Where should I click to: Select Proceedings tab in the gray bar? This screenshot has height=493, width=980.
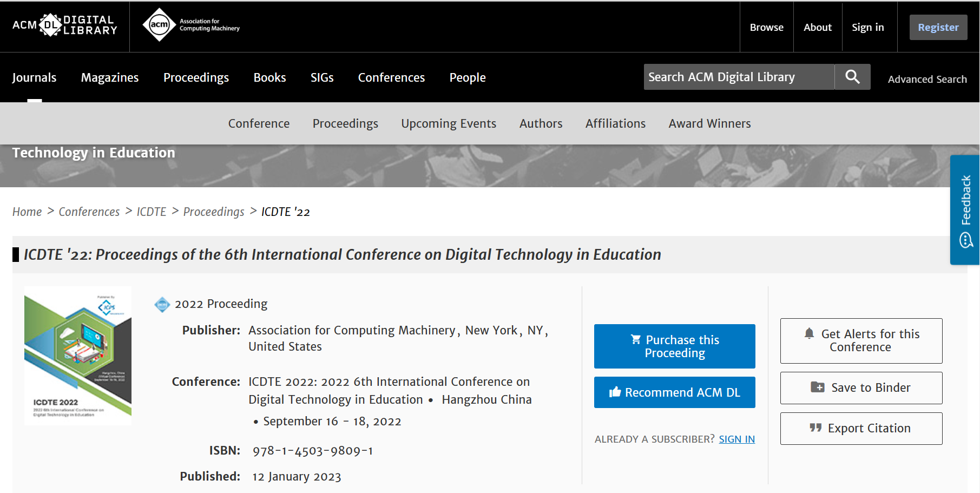coord(345,123)
